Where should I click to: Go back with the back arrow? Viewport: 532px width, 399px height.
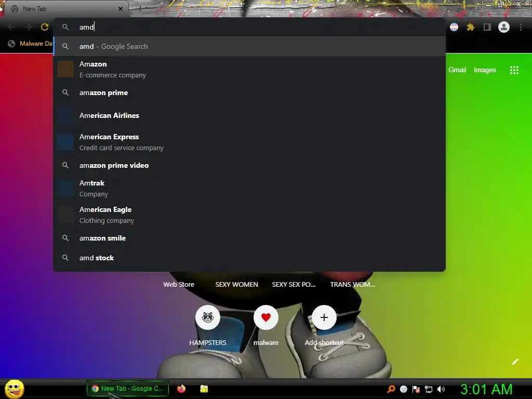coord(11,27)
